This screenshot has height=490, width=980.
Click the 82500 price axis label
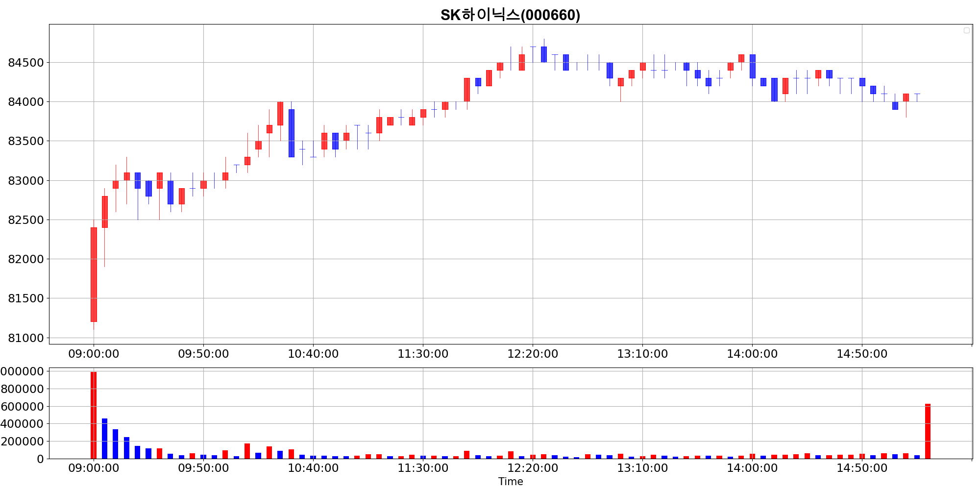tap(26, 220)
